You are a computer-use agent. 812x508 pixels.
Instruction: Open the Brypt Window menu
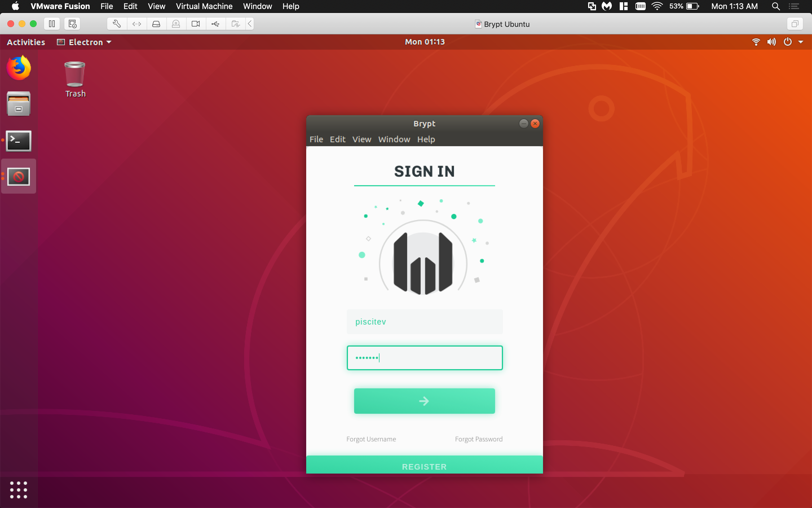[x=394, y=139]
